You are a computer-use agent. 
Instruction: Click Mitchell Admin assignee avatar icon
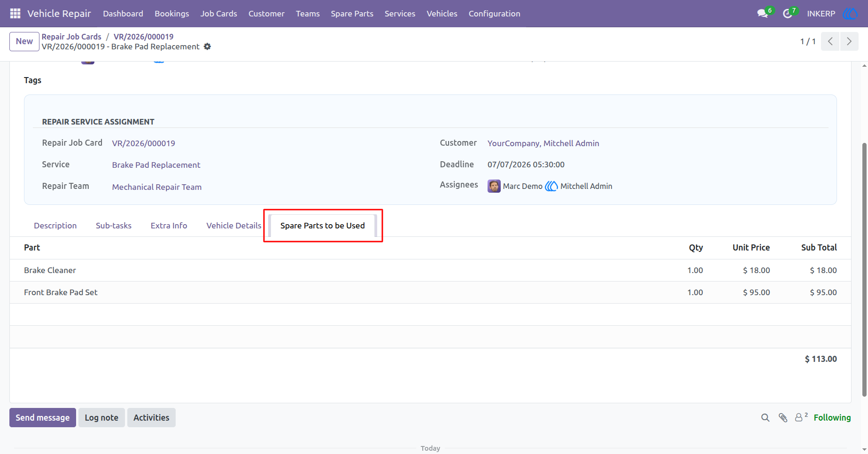(x=551, y=186)
